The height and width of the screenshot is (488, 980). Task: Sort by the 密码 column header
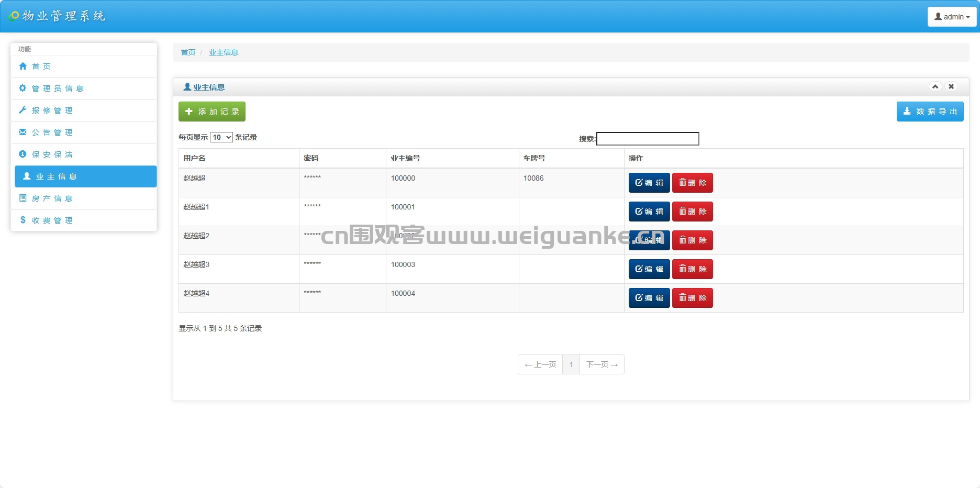[x=342, y=158]
